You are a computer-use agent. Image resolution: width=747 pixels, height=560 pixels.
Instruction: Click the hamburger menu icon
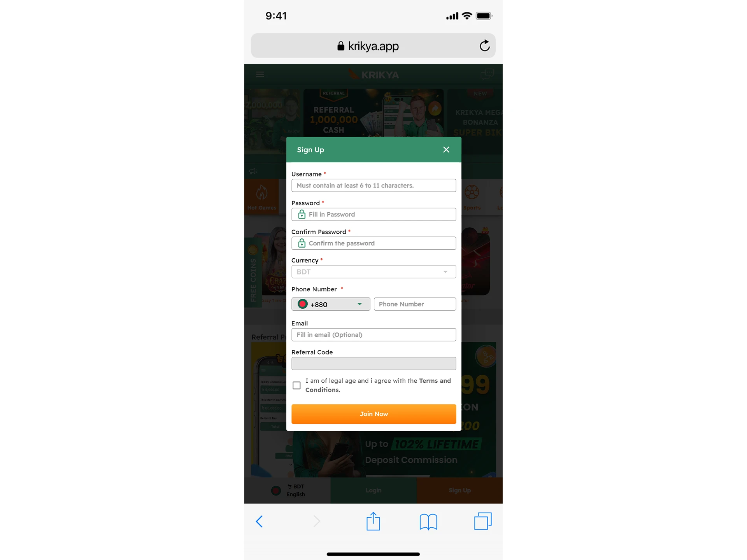[261, 75]
